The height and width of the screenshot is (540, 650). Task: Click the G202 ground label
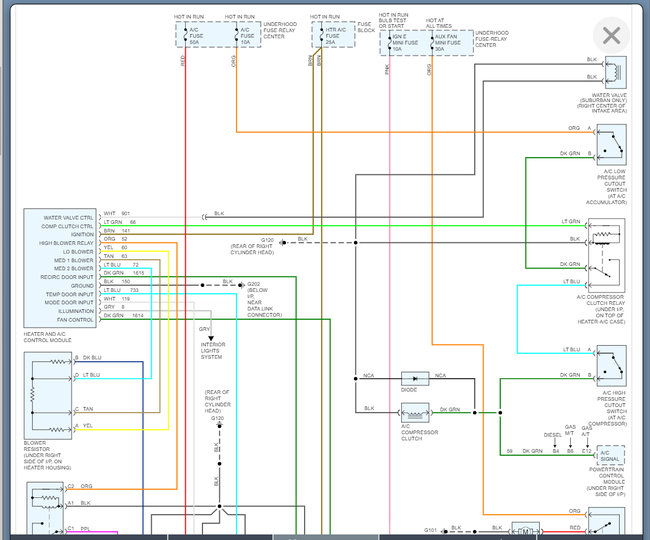tap(253, 284)
